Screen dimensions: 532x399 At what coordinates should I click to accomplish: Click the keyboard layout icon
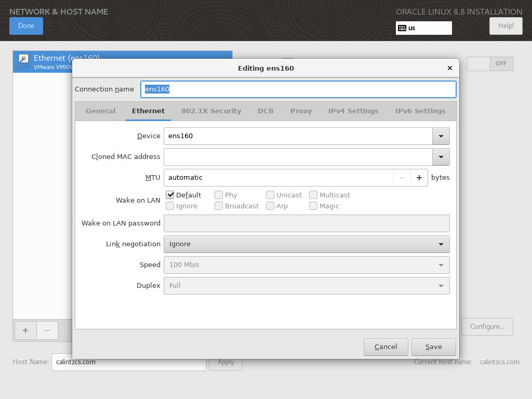click(402, 28)
